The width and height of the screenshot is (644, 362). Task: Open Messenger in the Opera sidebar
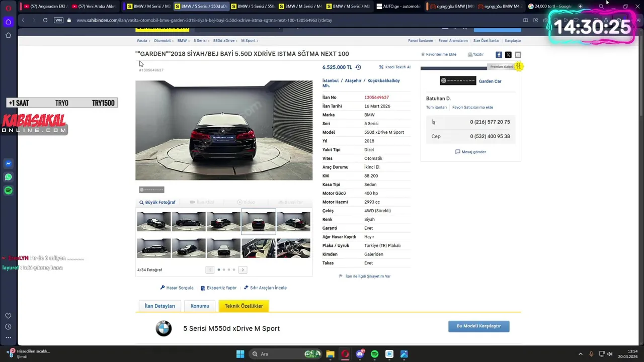pyautogui.click(x=8, y=163)
